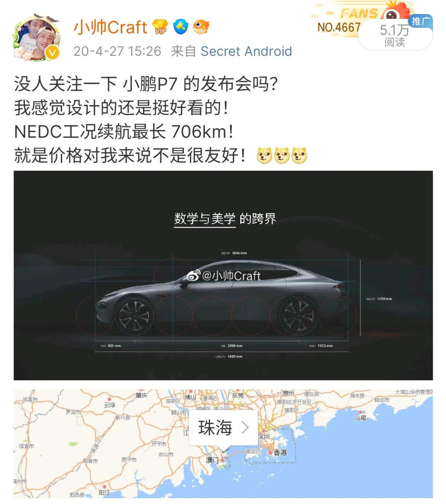Tap the username 小帅Craft
Viewport: 446px width, 504px height.
pos(110,28)
